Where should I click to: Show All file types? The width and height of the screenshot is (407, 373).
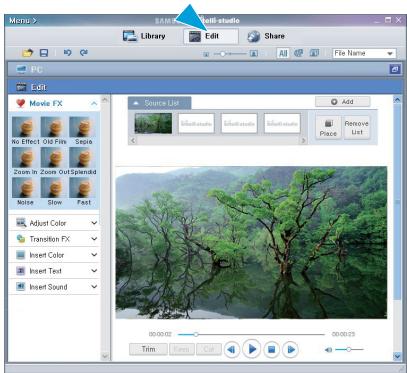point(283,53)
